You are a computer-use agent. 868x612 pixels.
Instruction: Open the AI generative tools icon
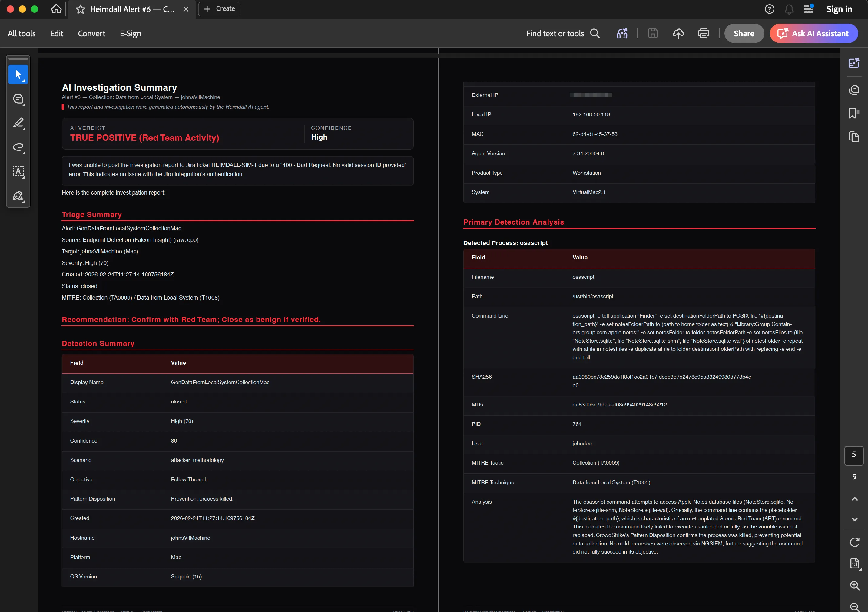point(622,33)
